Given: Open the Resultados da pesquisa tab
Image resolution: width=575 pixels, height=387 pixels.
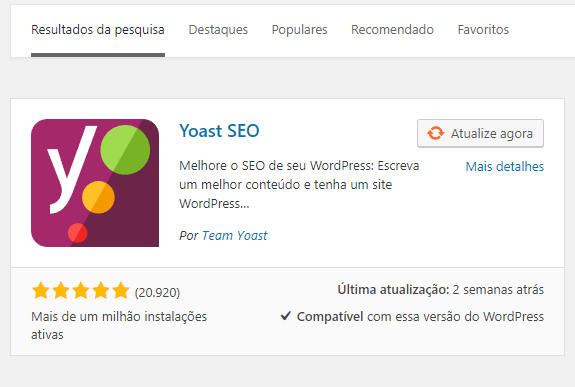Looking at the screenshot, I should 98,30.
